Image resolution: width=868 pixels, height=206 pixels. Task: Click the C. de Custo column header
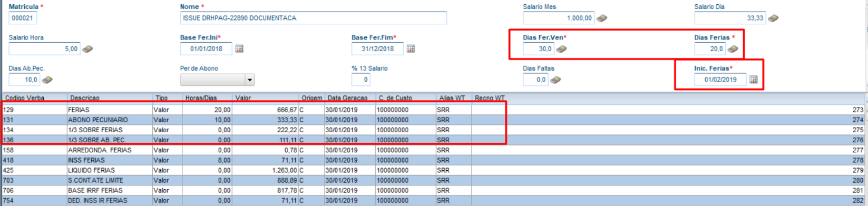pyautogui.click(x=405, y=98)
